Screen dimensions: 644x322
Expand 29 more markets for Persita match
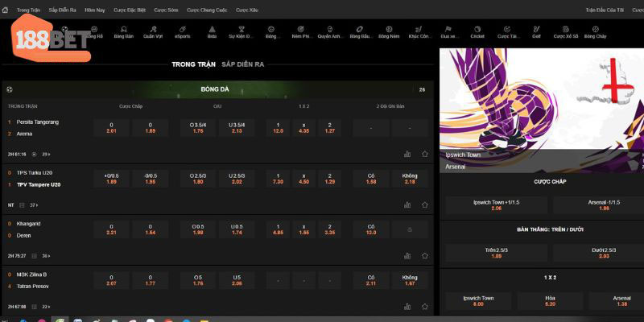coord(46,155)
